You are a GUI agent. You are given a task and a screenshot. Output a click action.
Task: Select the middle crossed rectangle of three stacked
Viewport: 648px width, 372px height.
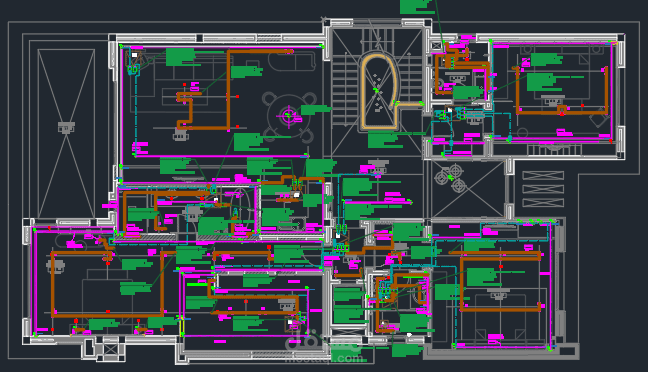[543, 189]
